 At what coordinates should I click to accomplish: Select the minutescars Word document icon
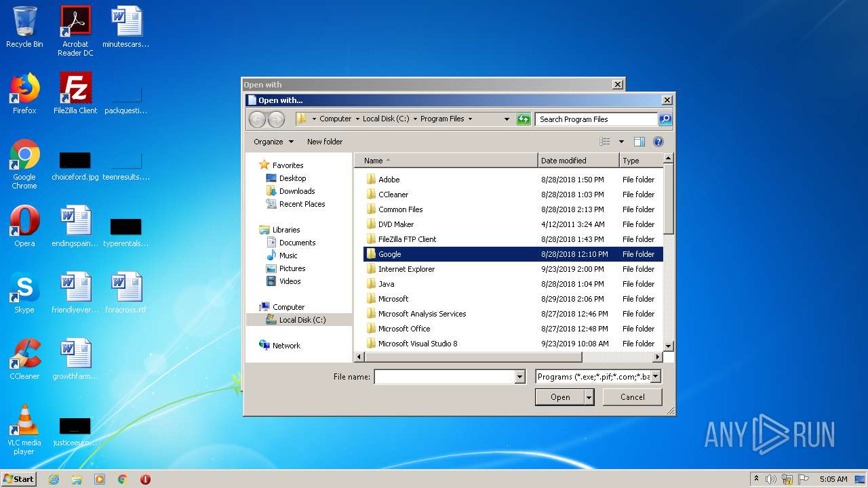click(x=126, y=27)
